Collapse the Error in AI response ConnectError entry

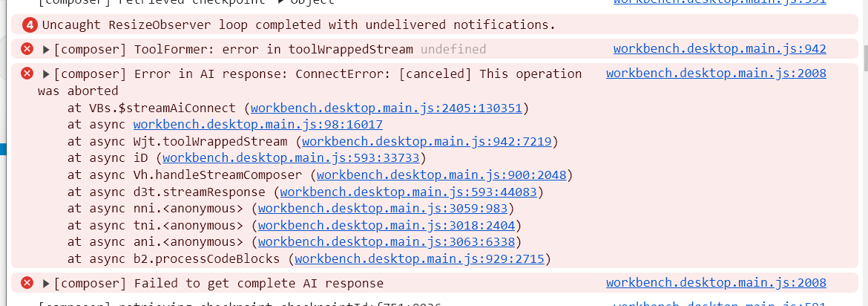click(47, 74)
